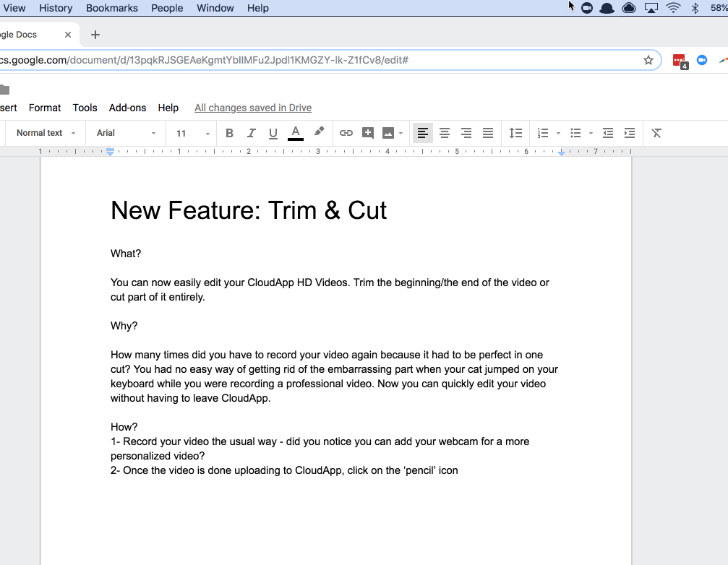The image size is (728, 565).
Task: Open the Window menu
Action: click(215, 8)
